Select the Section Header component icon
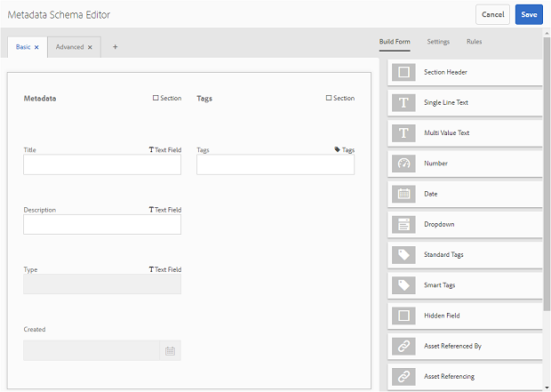 pyautogui.click(x=403, y=72)
